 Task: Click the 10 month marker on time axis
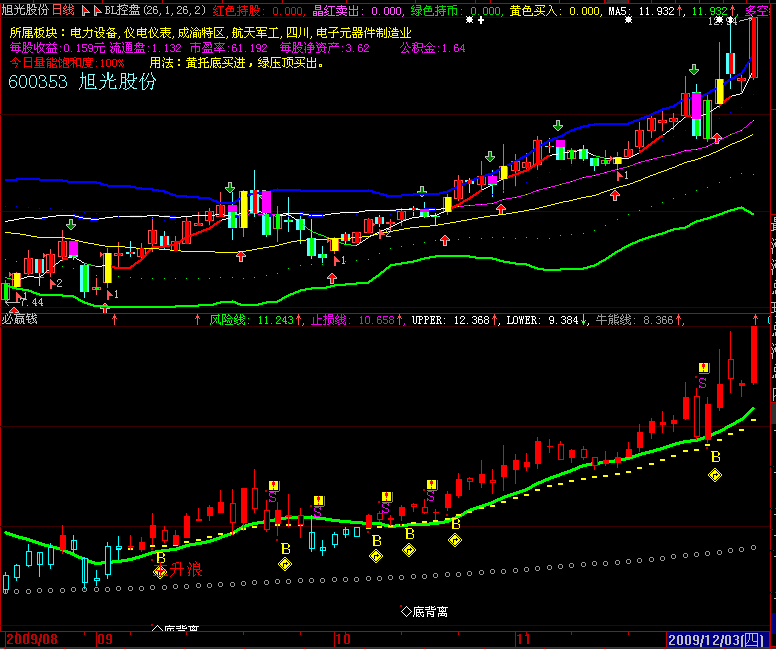pos(343,640)
